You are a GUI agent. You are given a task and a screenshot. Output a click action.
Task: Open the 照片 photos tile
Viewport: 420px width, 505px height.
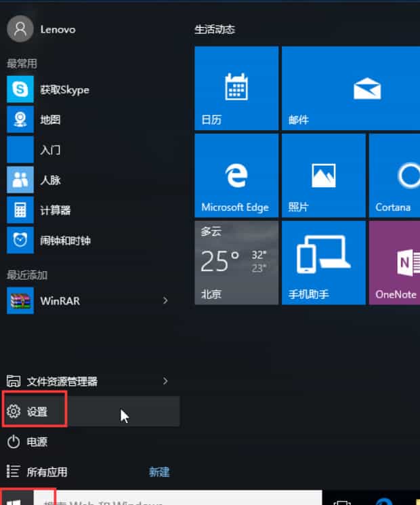[323, 176]
